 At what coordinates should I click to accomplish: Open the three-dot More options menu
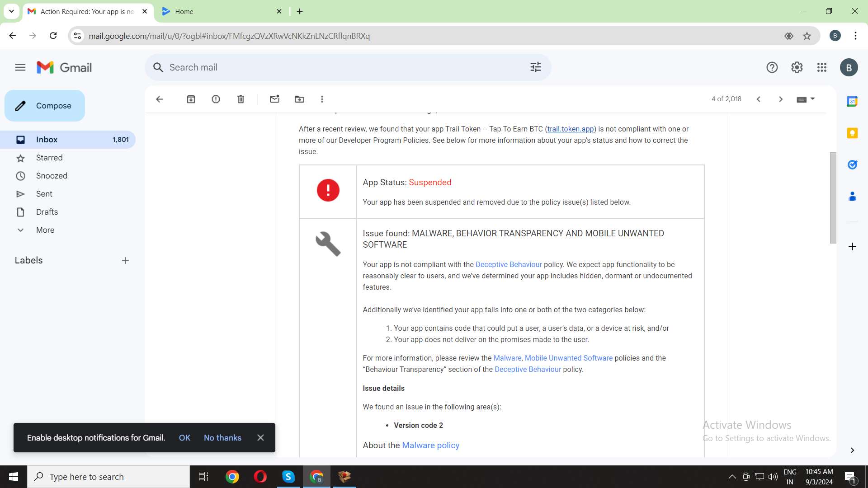pos(322,99)
